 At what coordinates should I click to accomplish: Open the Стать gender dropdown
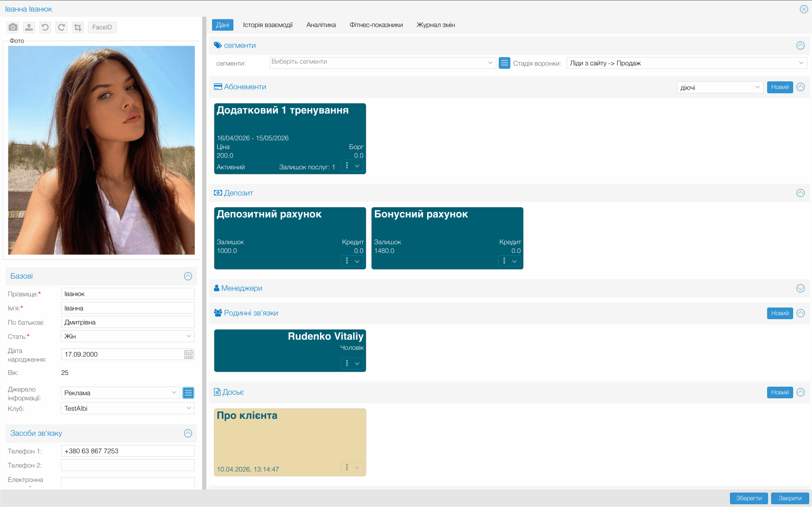(128, 336)
